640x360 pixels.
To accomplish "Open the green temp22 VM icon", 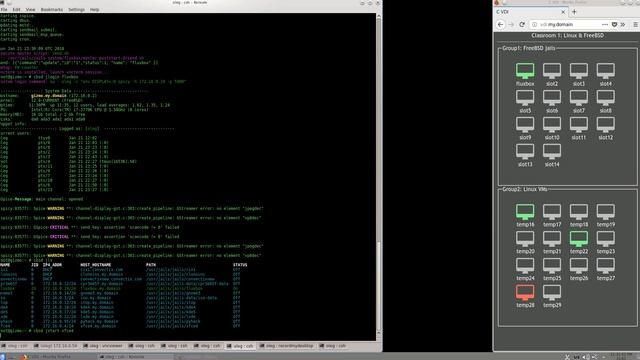I will [579, 239].
